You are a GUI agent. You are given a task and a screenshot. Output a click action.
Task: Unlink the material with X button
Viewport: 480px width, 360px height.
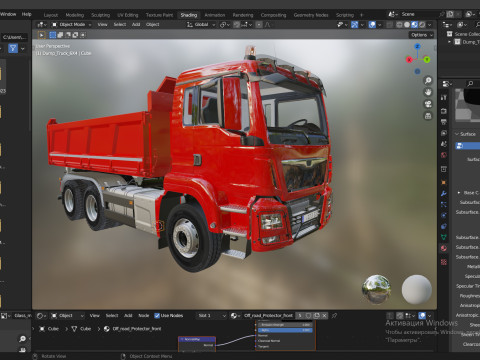coord(324,315)
